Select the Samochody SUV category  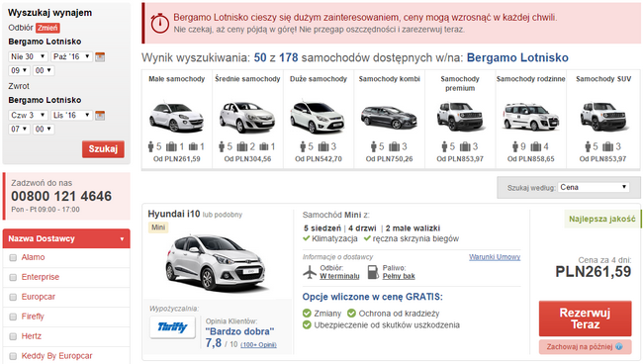pos(603,119)
